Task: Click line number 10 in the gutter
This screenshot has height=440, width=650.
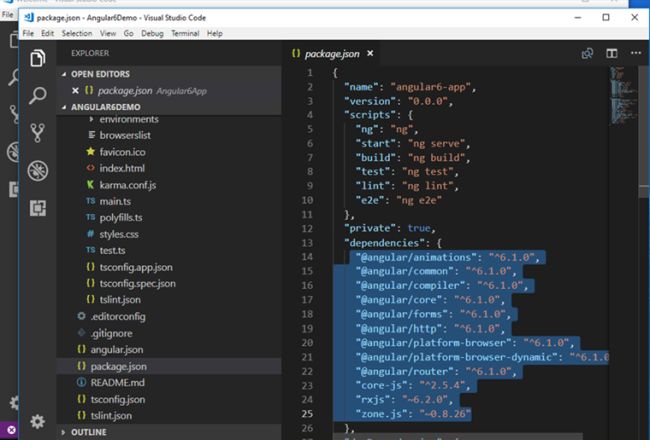Action: coord(307,200)
